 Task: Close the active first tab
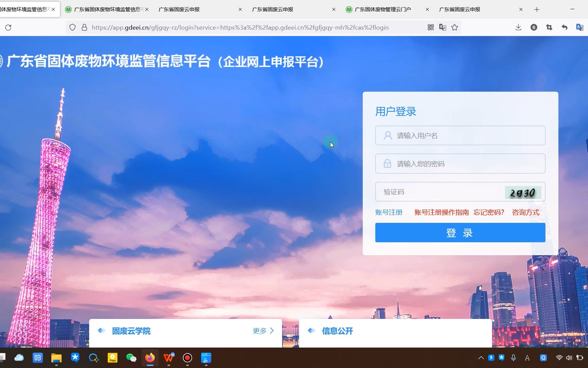(x=53, y=10)
